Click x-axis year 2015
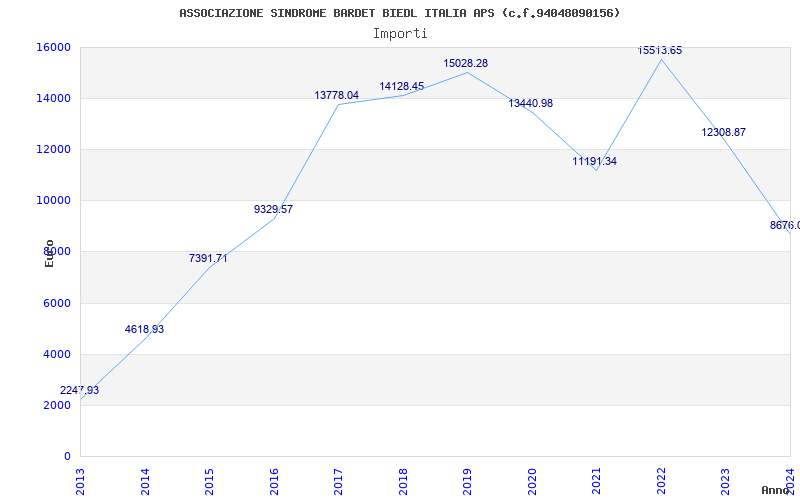 click(209, 482)
